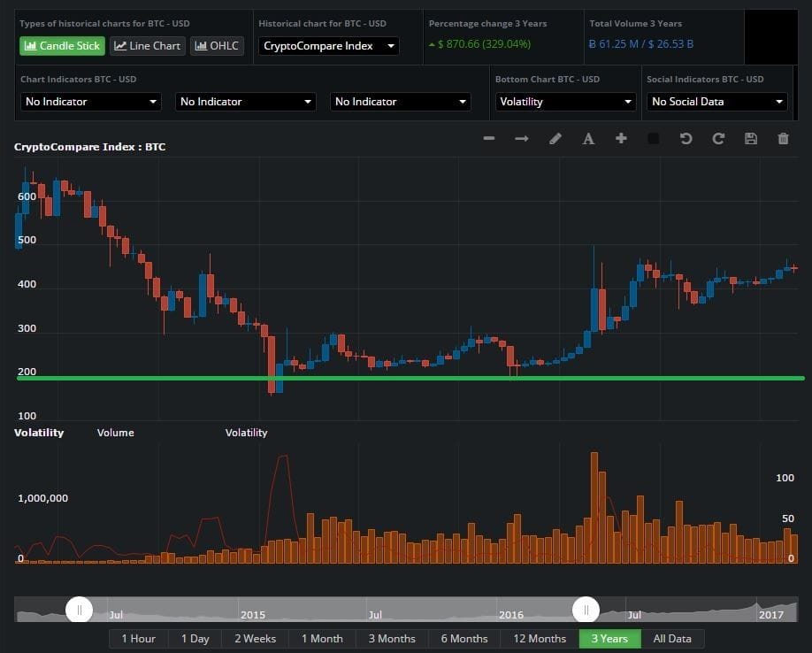Click the black color swatch on the toolbar
Image resolution: width=812 pixels, height=653 pixels.
tap(653, 139)
